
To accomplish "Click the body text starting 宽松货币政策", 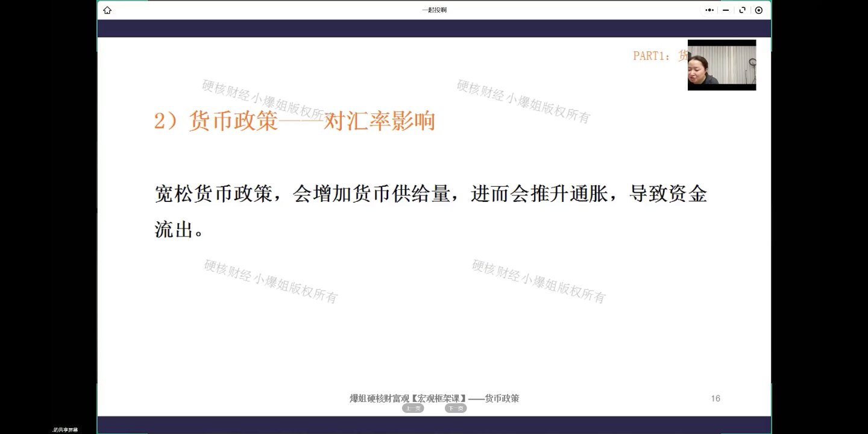I will (430, 212).
